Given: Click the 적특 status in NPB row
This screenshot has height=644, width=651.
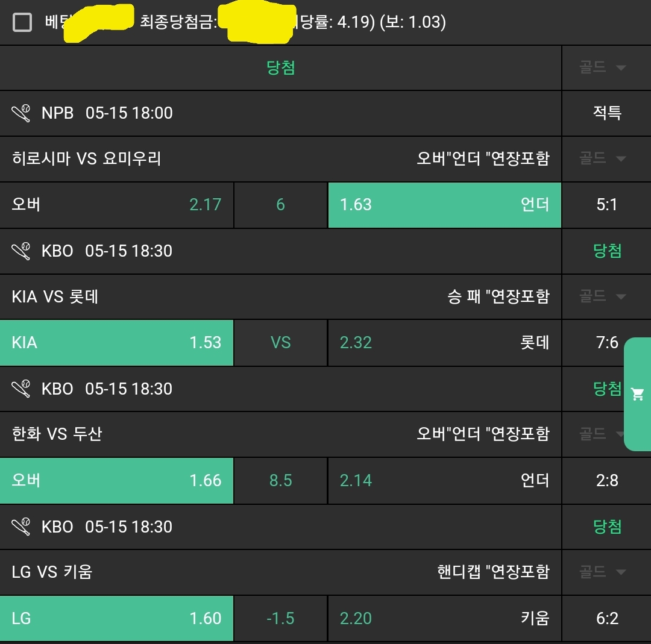Looking at the screenshot, I should coord(606,113).
